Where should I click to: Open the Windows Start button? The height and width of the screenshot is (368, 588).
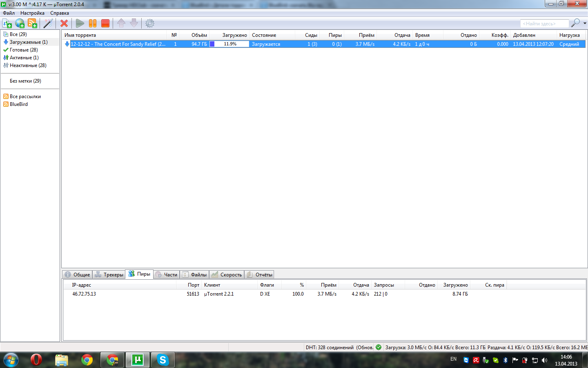tap(11, 360)
